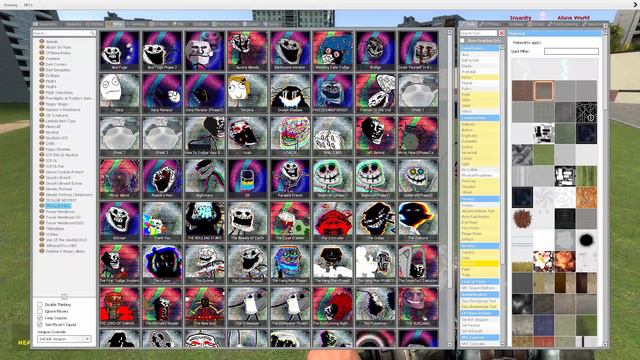The width and height of the screenshot is (640, 360).
Task: Select the Thruster tool
Action: coord(480,187)
